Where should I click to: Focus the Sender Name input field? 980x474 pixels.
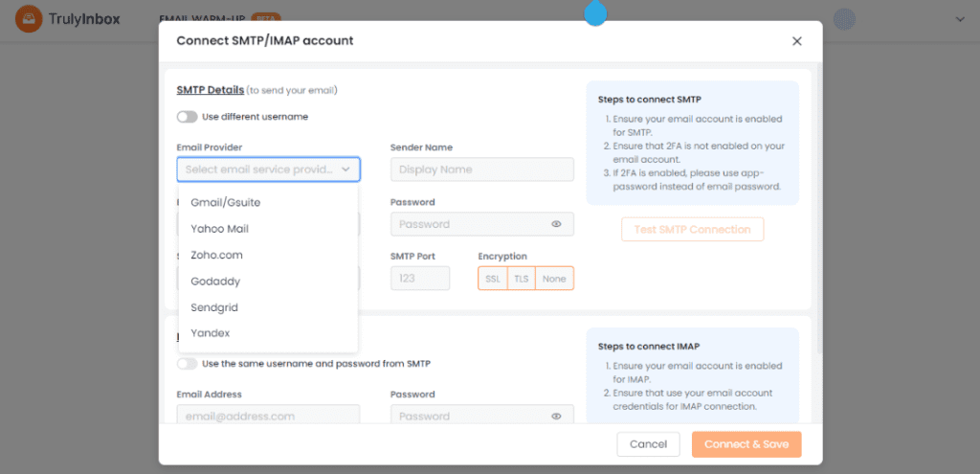click(x=482, y=169)
